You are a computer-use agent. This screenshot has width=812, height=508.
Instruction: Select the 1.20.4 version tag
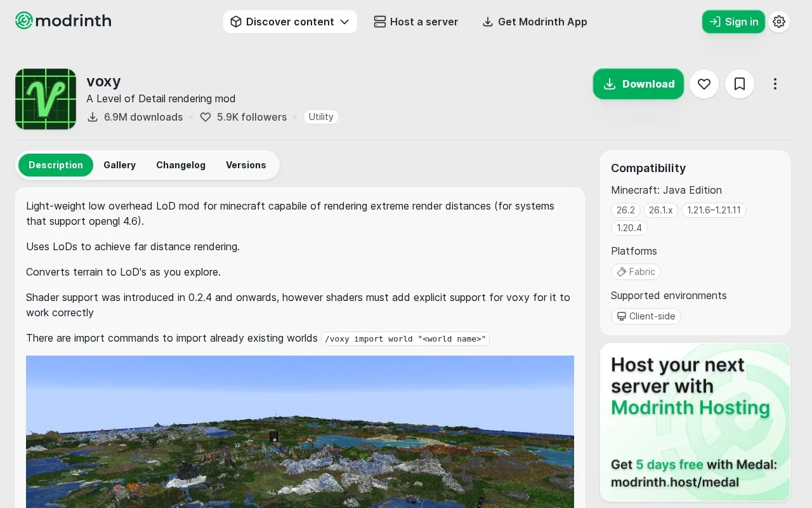point(629,228)
